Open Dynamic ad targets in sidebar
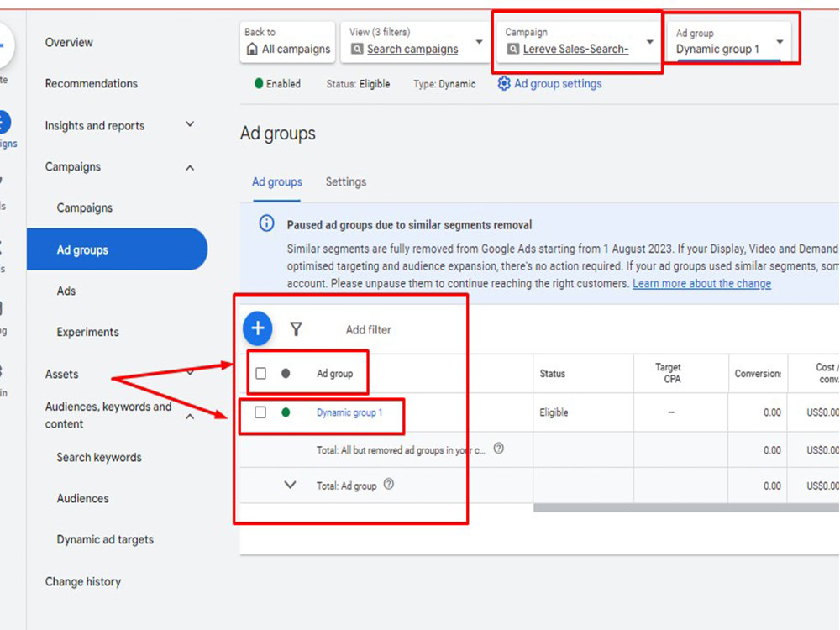 [x=105, y=540]
